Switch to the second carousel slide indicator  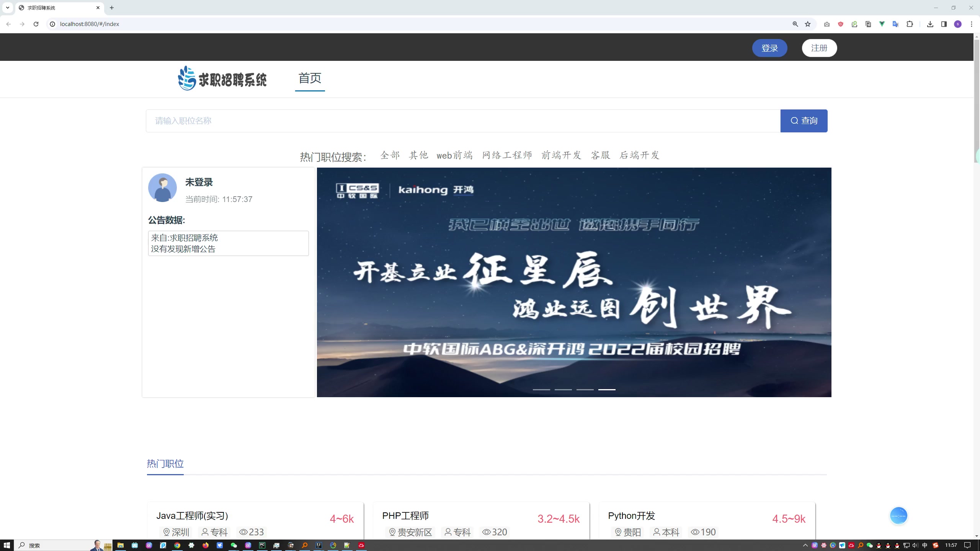click(563, 390)
